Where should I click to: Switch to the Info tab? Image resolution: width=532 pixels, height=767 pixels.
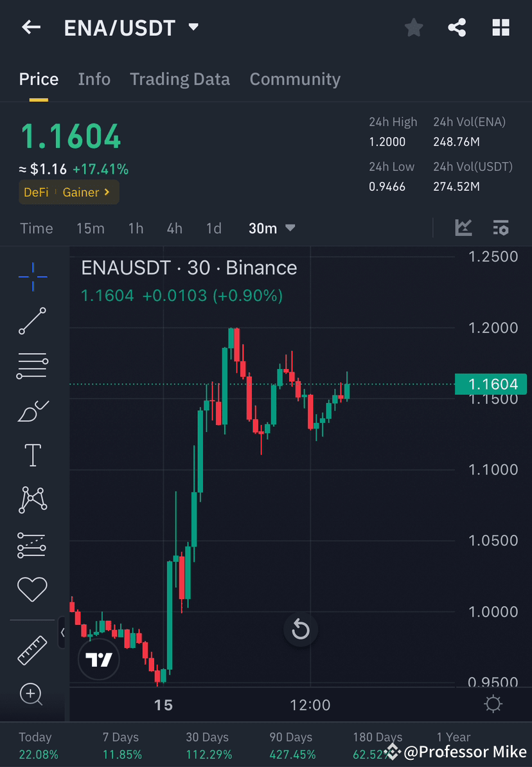[94, 79]
